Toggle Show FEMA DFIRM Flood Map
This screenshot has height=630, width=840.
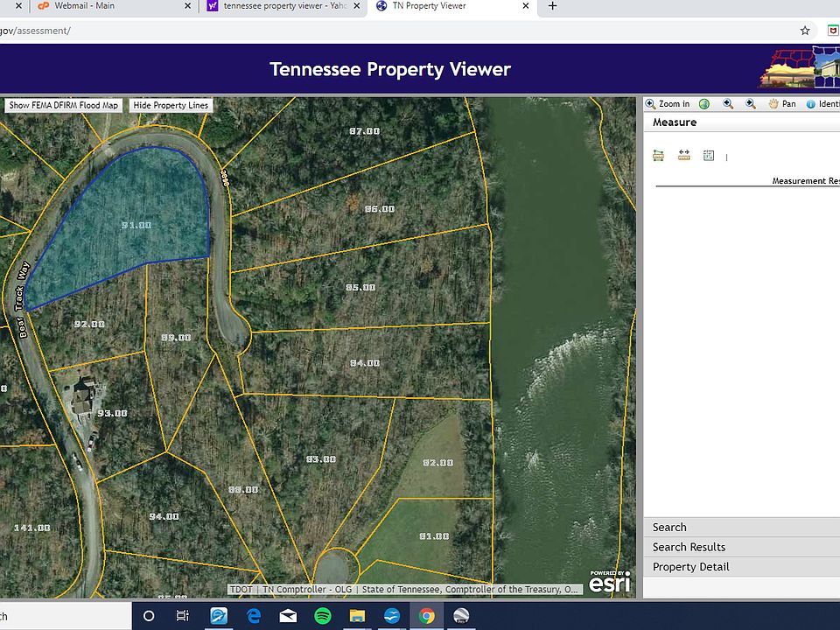63,105
